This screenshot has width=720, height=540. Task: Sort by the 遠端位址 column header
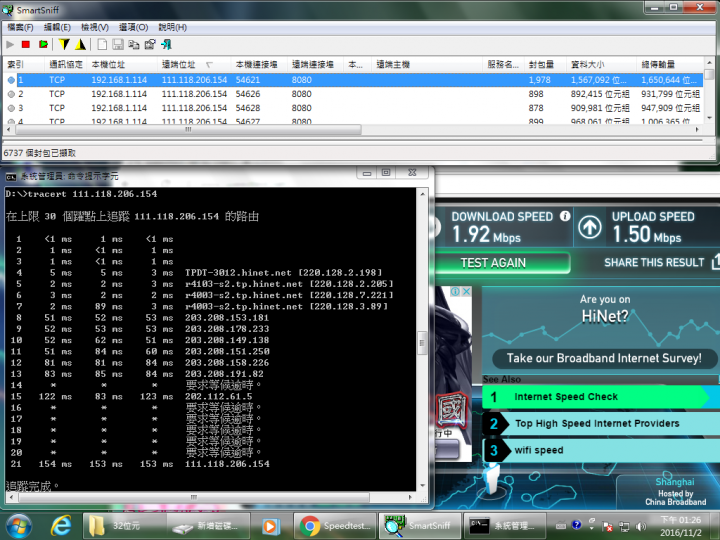pyautogui.click(x=192, y=64)
